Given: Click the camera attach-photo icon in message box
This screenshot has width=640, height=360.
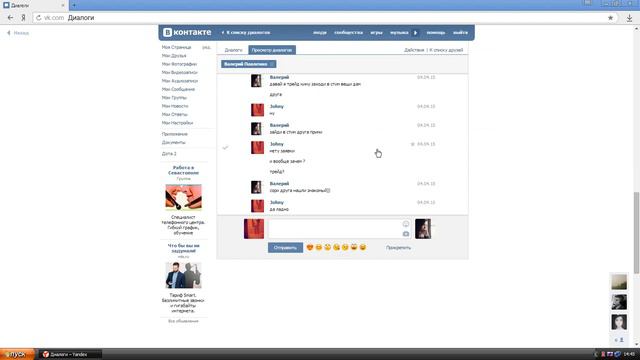Looking at the screenshot, I should pyautogui.click(x=406, y=234).
